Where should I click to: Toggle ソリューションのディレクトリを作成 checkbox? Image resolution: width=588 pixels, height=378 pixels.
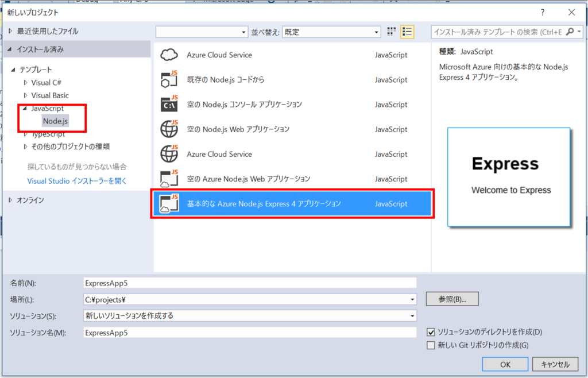point(431,332)
